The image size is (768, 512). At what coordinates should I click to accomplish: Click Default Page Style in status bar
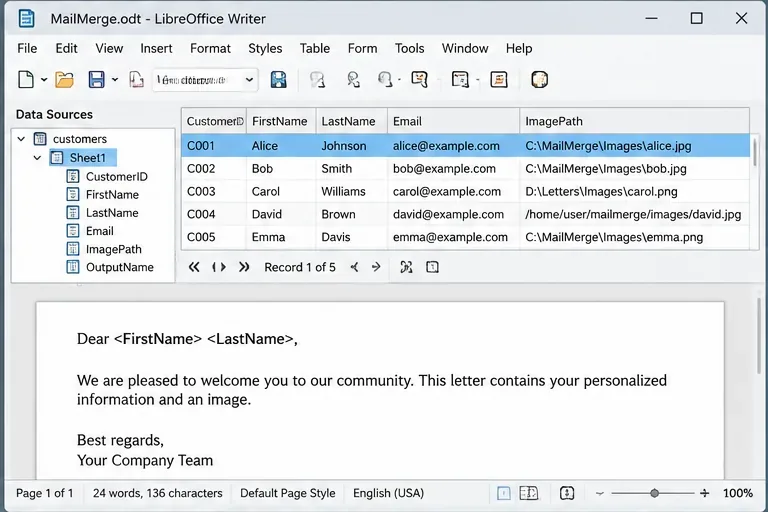click(288, 493)
